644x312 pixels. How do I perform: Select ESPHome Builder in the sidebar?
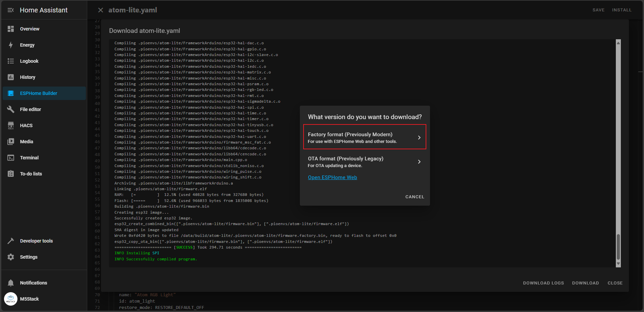pyautogui.click(x=44, y=93)
